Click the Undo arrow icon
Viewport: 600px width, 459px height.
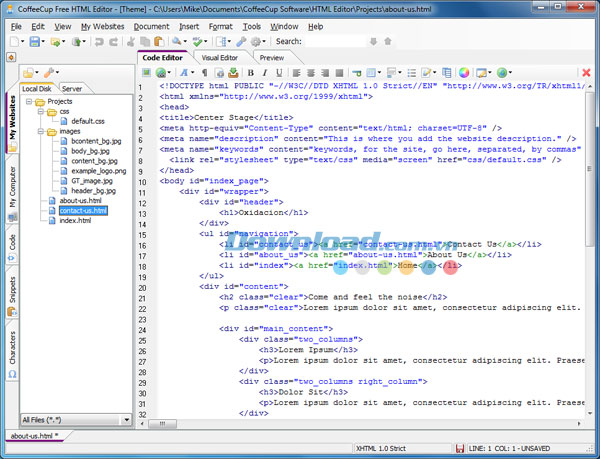coord(99,42)
